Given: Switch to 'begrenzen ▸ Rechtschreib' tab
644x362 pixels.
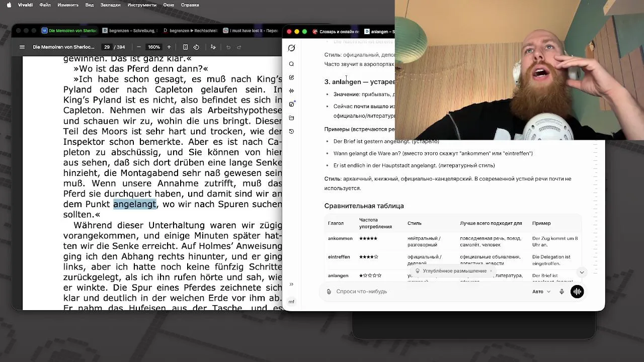Looking at the screenshot, I should [x=190, y=31].
